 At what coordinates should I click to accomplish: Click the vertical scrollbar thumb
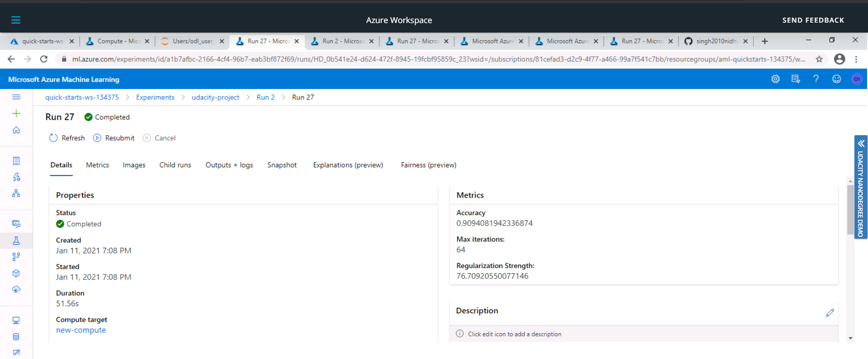click(x=850, y=210)
